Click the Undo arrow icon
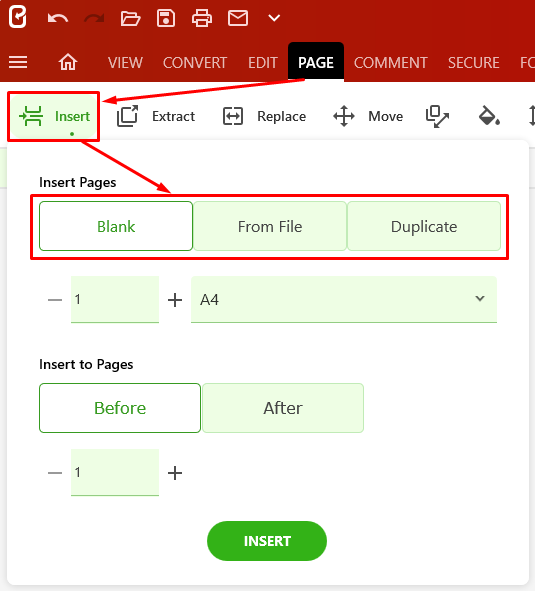The image size is (535, 591). [58, 18]
